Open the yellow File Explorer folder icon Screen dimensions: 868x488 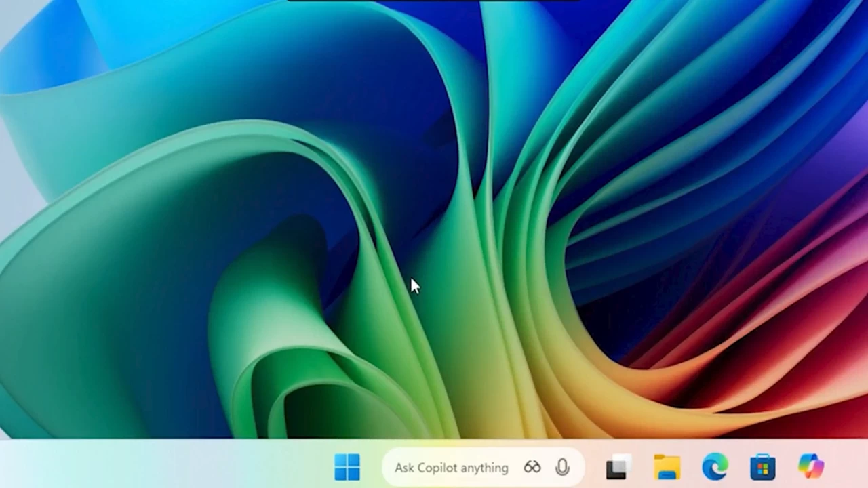[x=667, y=467]
